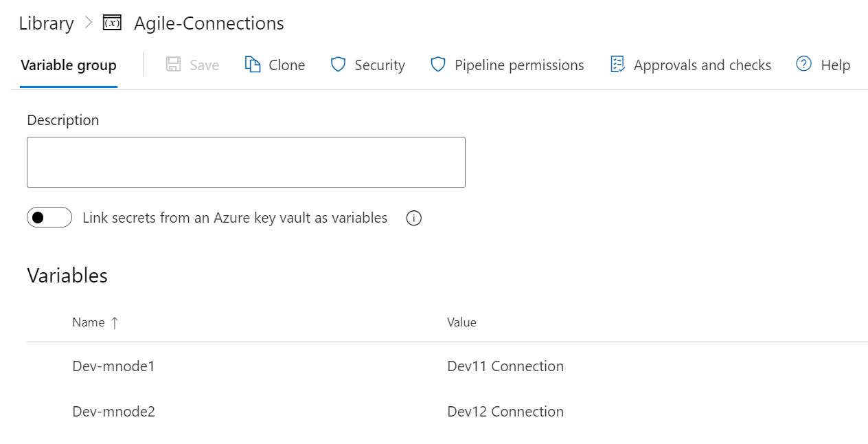Click the Value column header
Viewport: 868px width, 444px height.
pos(461,322)
